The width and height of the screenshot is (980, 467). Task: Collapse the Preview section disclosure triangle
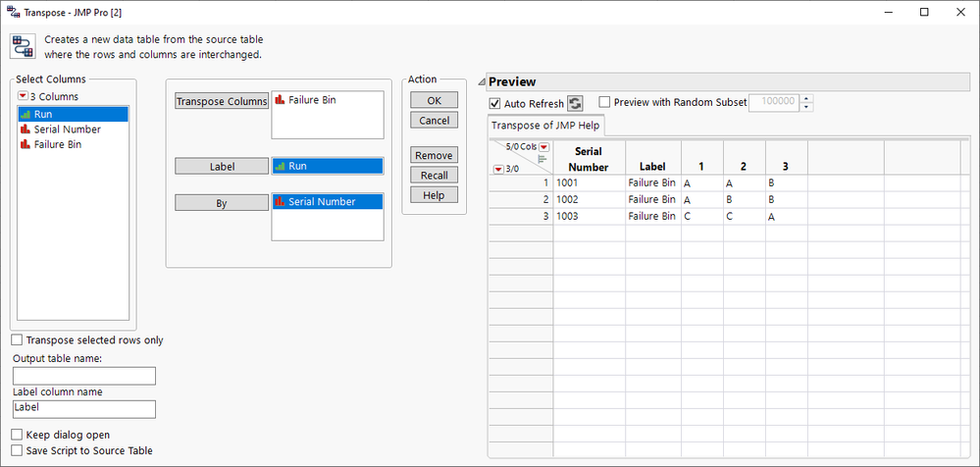pos(483,81)
